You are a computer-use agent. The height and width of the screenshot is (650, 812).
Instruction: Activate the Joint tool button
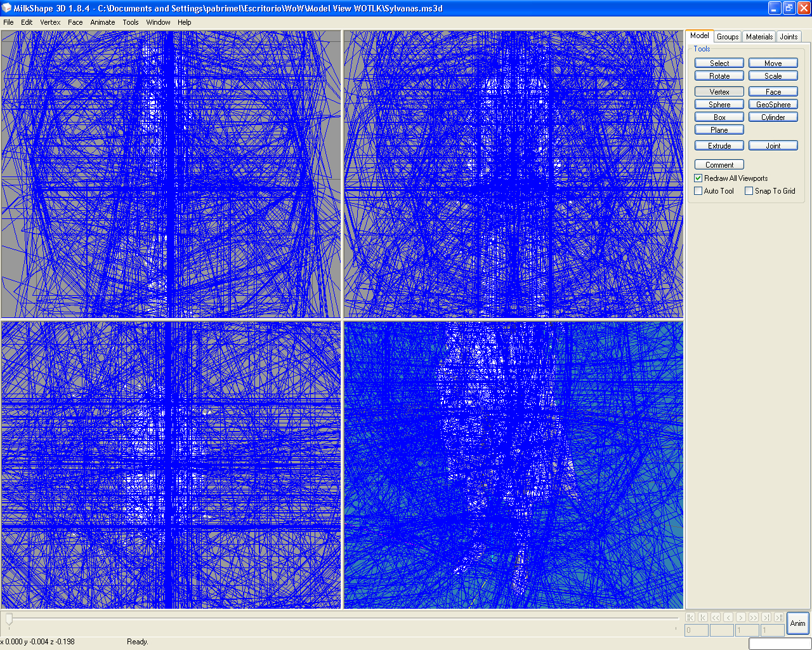point(773,145)
